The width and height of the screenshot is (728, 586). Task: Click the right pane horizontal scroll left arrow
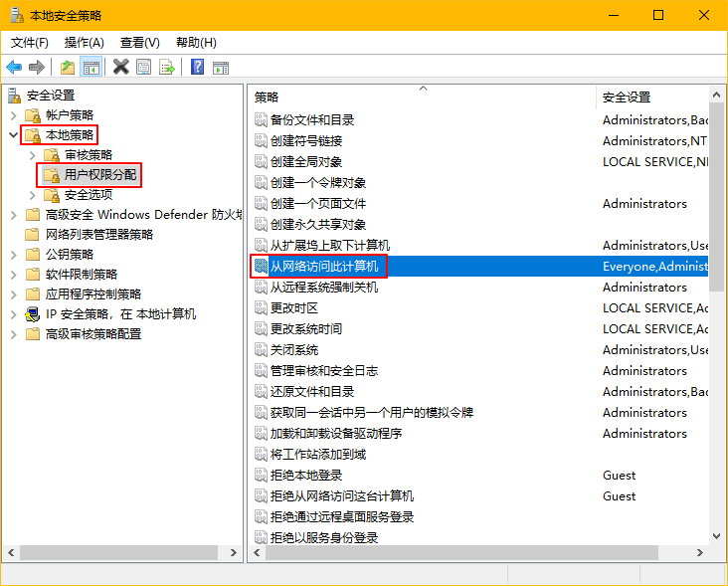click(x=257, y=552)
